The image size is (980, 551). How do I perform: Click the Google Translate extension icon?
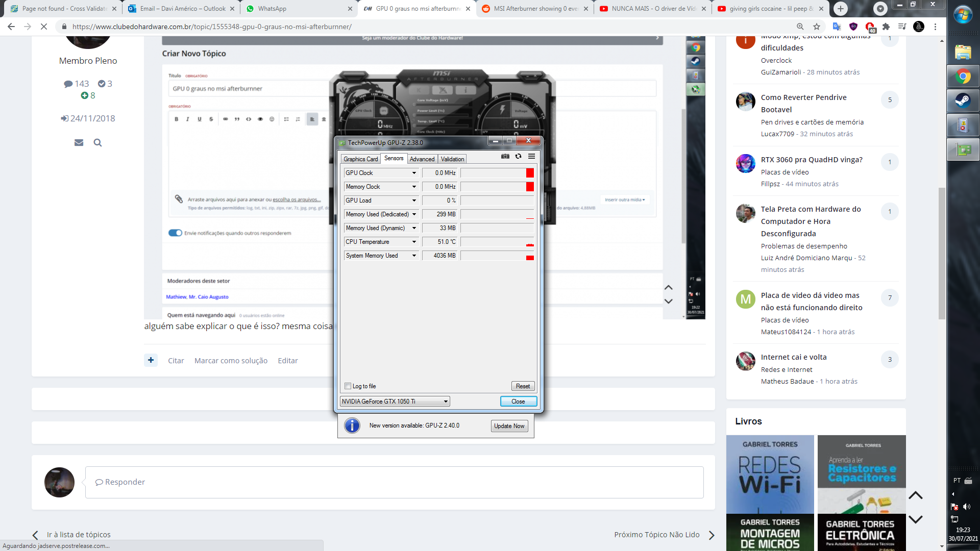[837, 27]
